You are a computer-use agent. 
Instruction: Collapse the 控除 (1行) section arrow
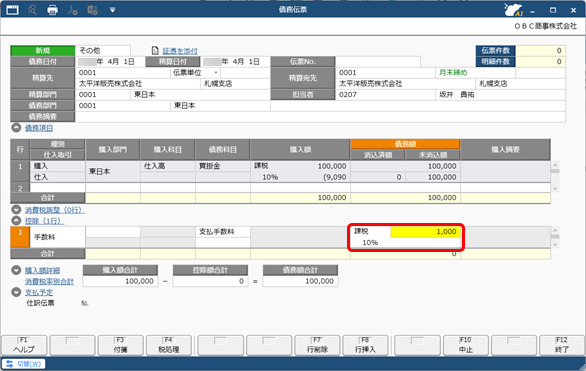click(16, 221)
